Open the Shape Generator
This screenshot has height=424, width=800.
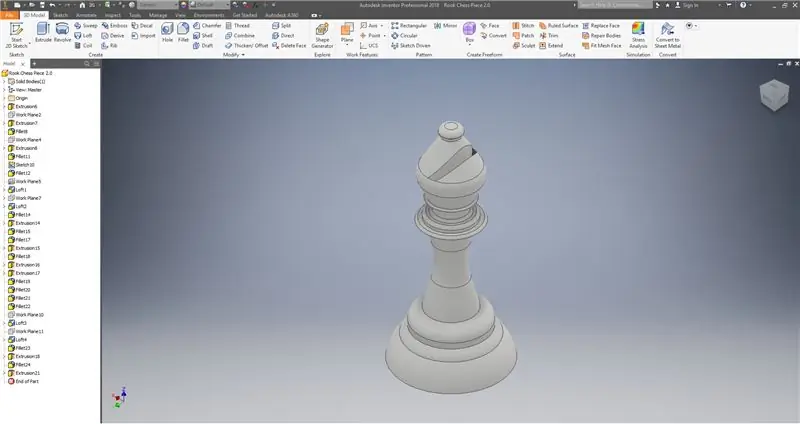coord(322,35)
